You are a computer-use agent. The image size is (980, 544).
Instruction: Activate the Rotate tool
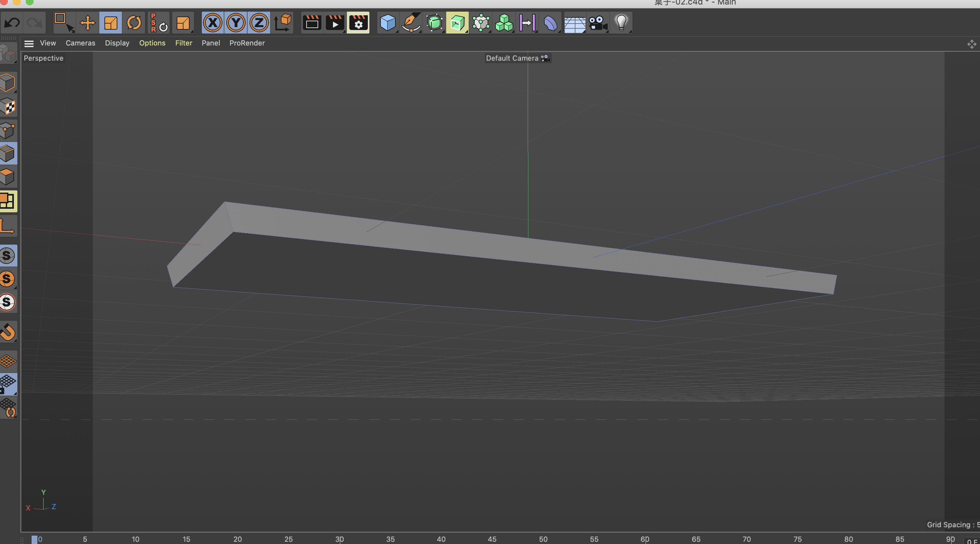click(133, 23)
